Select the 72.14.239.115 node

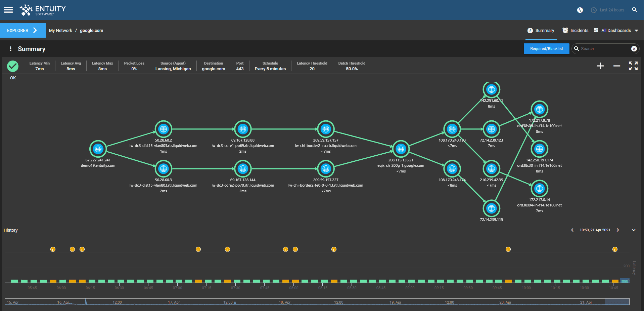click(x=491, y=208)
